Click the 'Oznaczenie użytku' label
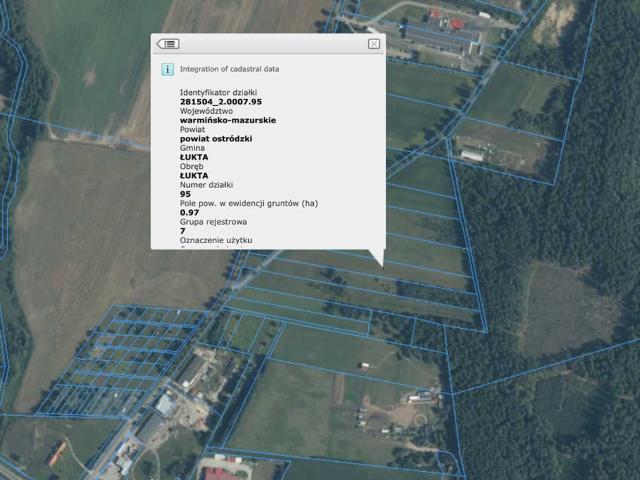 click(x=216, y=240)
